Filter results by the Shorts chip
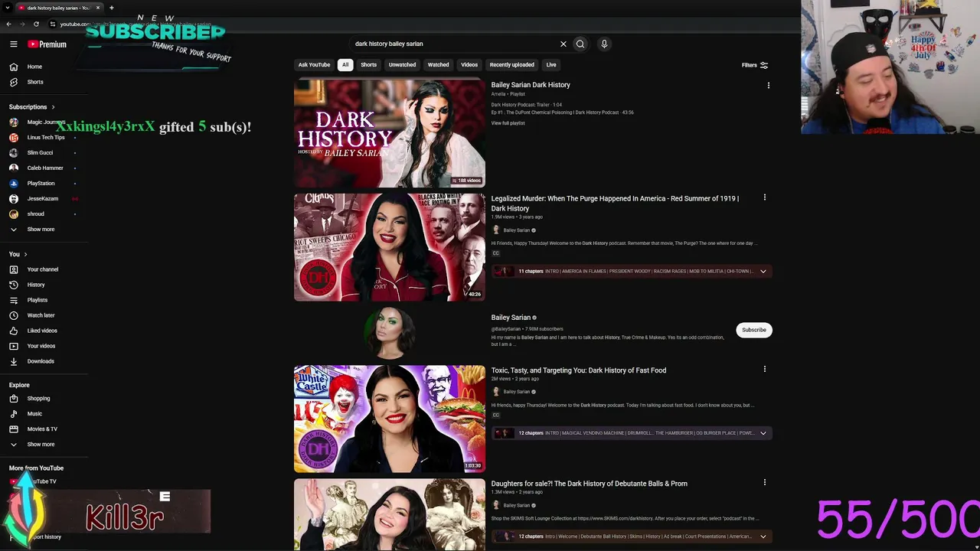 (368, 65)
